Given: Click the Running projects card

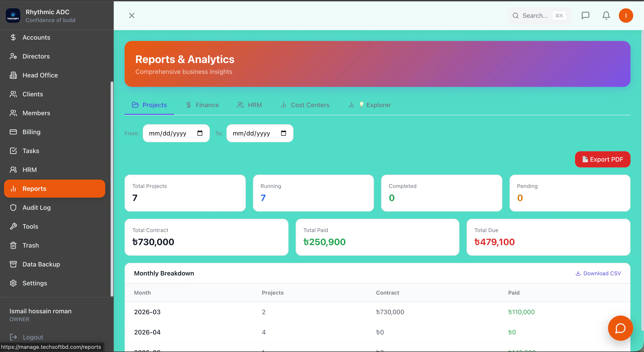Looking at the screenshot, I should point(313,193).
